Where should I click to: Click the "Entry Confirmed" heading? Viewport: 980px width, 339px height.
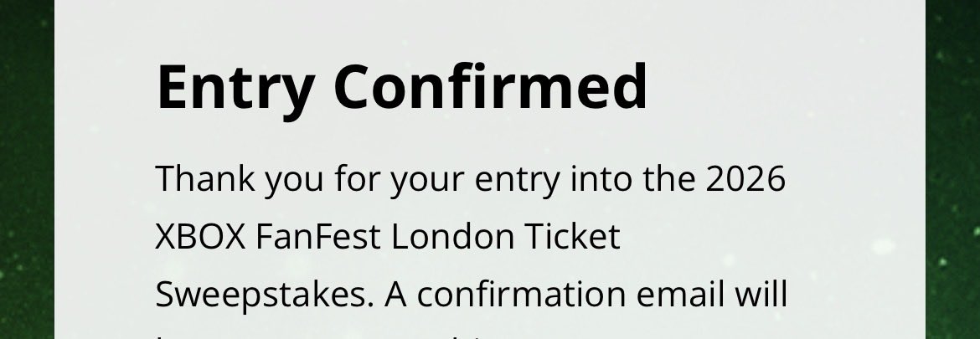coord(401,87)
